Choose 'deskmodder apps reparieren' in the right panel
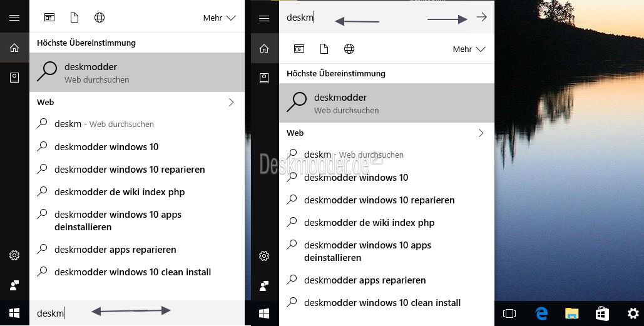Image resolution: width=644 pixels, height=326 pixels. point(387,280)
